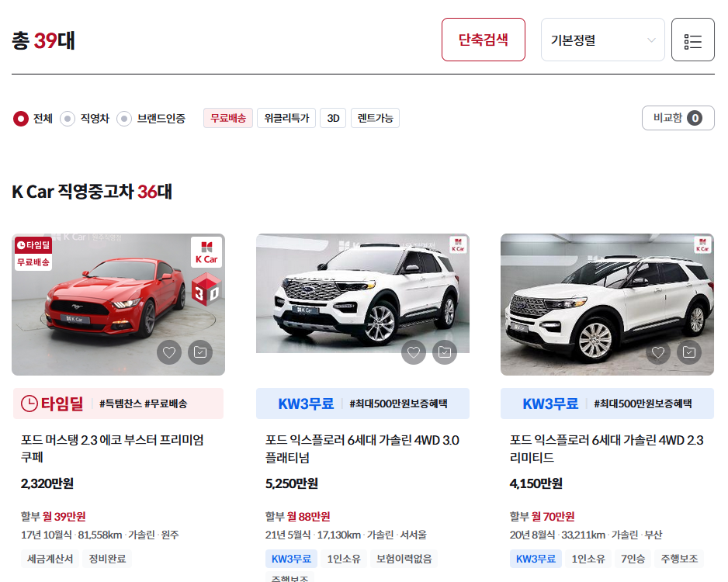728x582 pixels.
Task: Click 할부 월 70만원 installment text
Action: pyautogui.click(x=543, y=517)
